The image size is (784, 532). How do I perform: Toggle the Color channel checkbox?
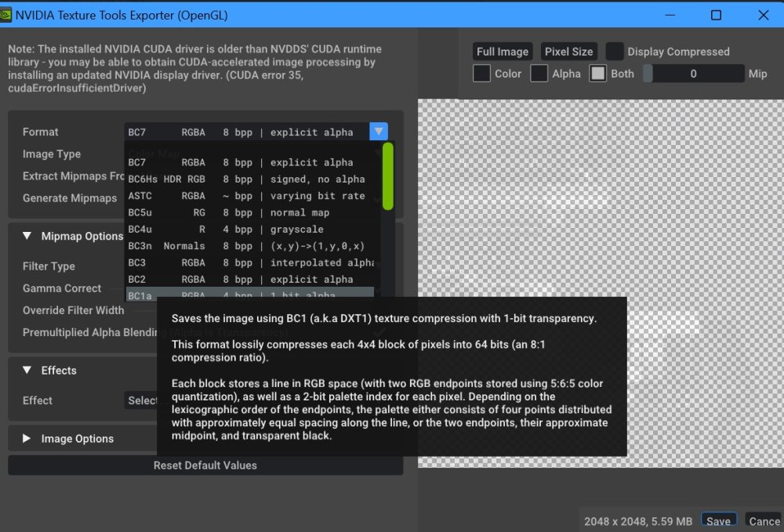pos(483,73)
